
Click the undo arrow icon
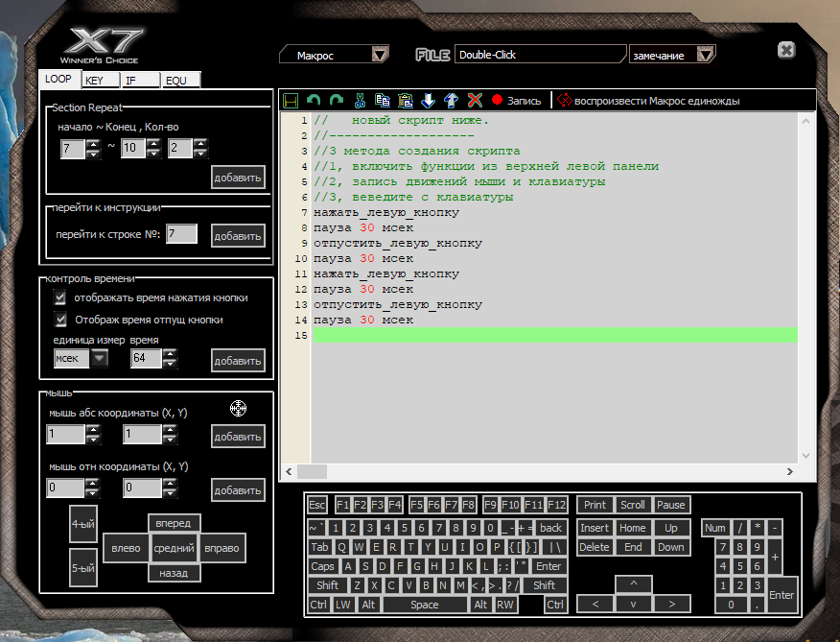314,100
